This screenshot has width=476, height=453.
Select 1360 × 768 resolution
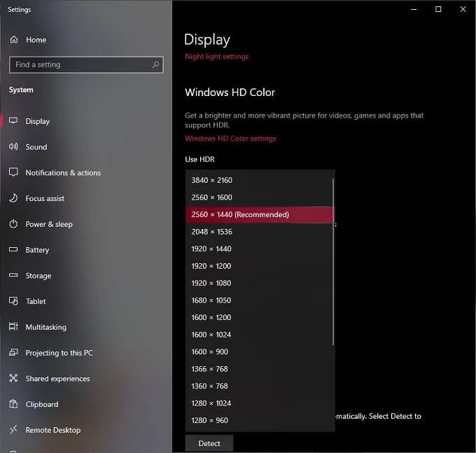(x=259, y=386)
